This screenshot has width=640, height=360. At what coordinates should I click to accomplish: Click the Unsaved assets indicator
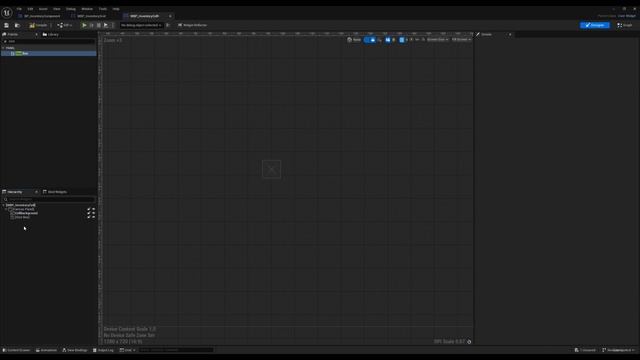(x=585, y=350)
